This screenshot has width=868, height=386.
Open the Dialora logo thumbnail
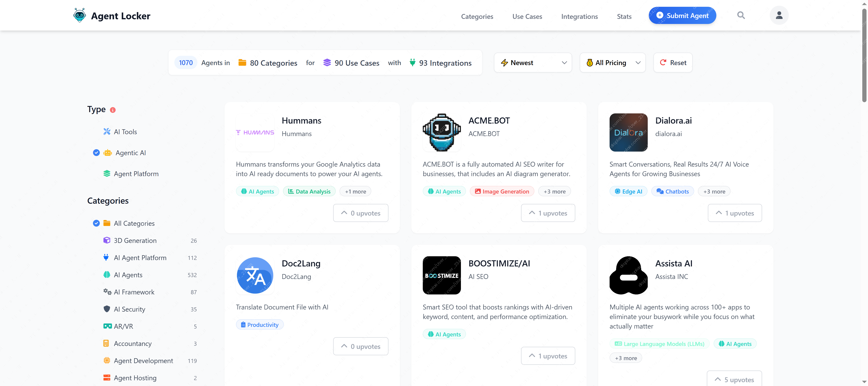pos(628,132)
